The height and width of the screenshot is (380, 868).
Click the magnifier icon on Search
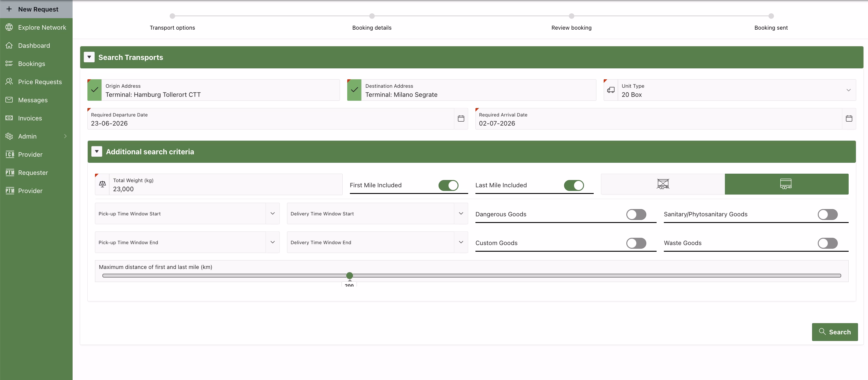click(x=822, y=332)
